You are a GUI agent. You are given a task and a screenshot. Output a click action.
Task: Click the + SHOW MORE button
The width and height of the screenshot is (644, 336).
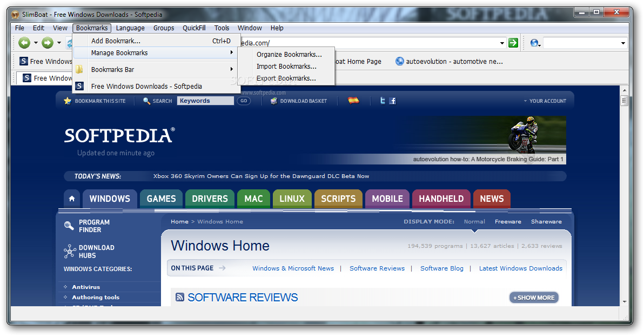pyautogui.click(x=534, y=298)
